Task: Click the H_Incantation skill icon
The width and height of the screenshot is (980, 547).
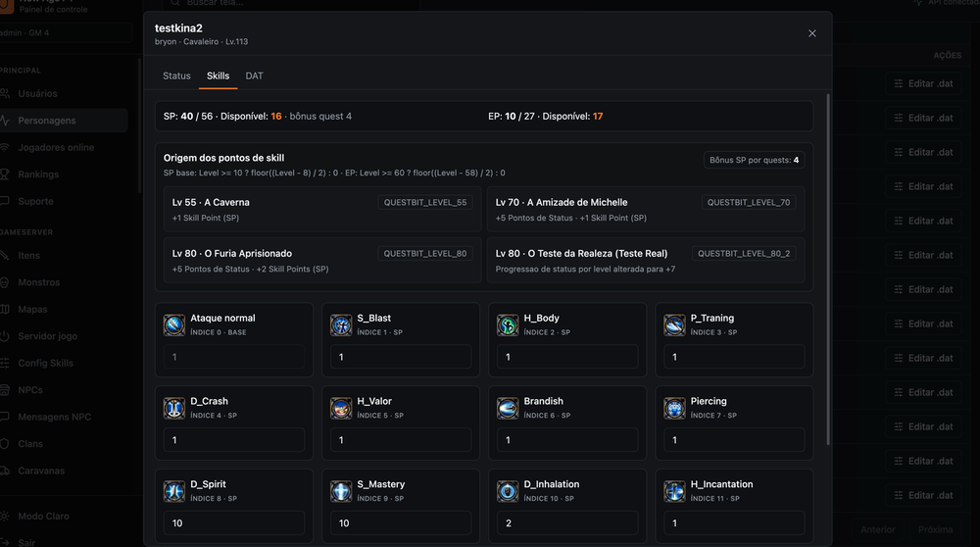Action: 674,491
